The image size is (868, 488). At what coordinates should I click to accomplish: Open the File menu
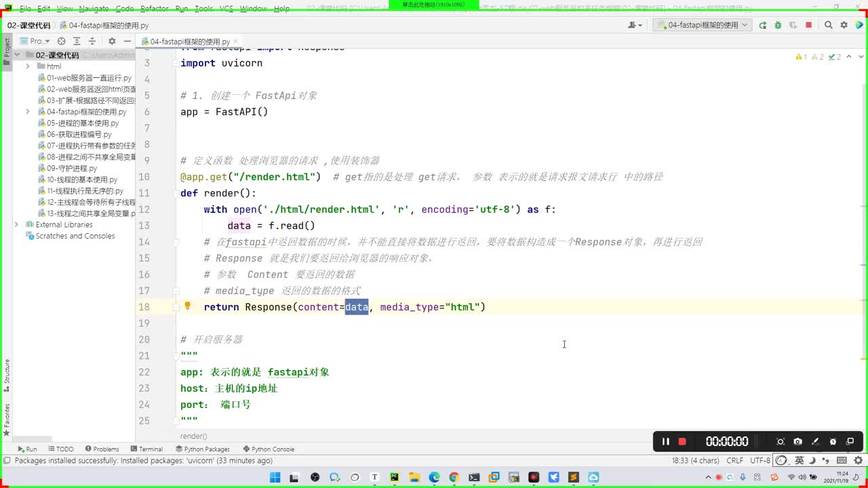pos(26,9)
